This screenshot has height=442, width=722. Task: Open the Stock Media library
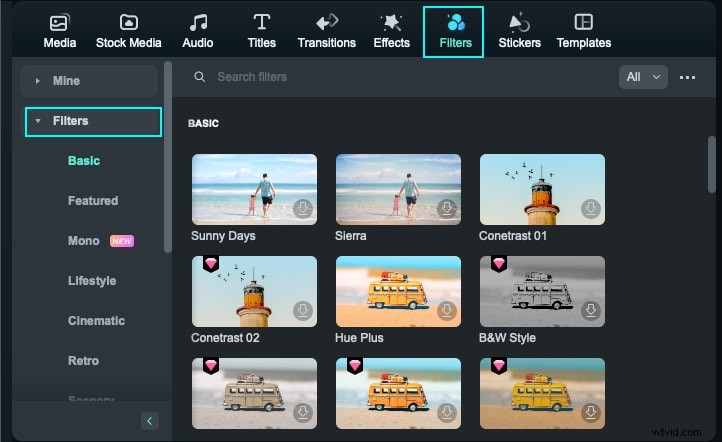(x=128, y=31)
